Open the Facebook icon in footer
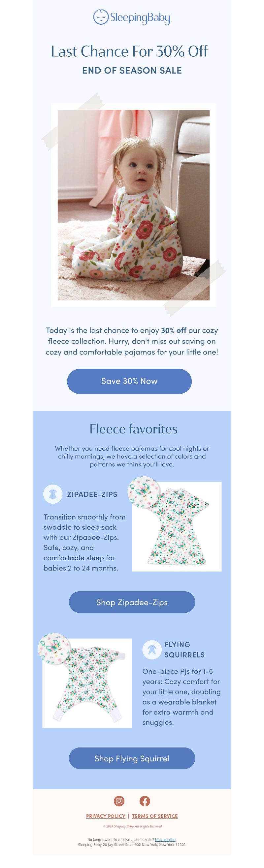The image size is (264, 868). point(145,801)
